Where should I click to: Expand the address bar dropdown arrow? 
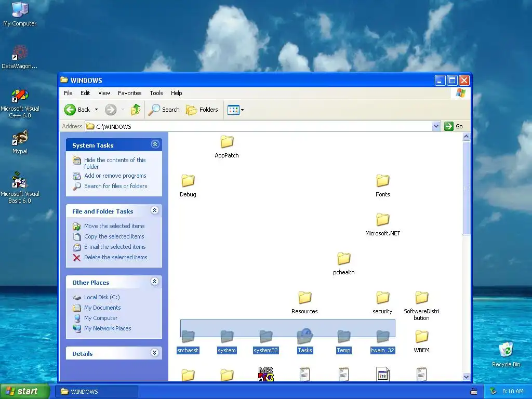pos(436,127)
